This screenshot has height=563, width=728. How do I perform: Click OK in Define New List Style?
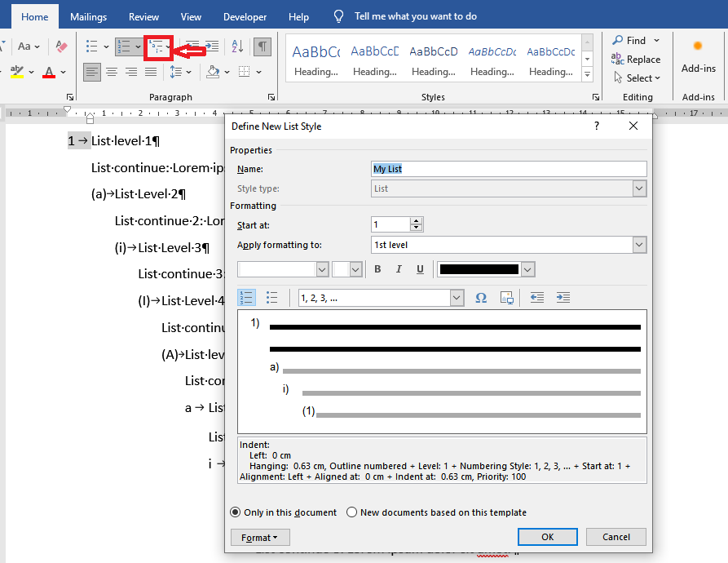[x=547, y=537]
